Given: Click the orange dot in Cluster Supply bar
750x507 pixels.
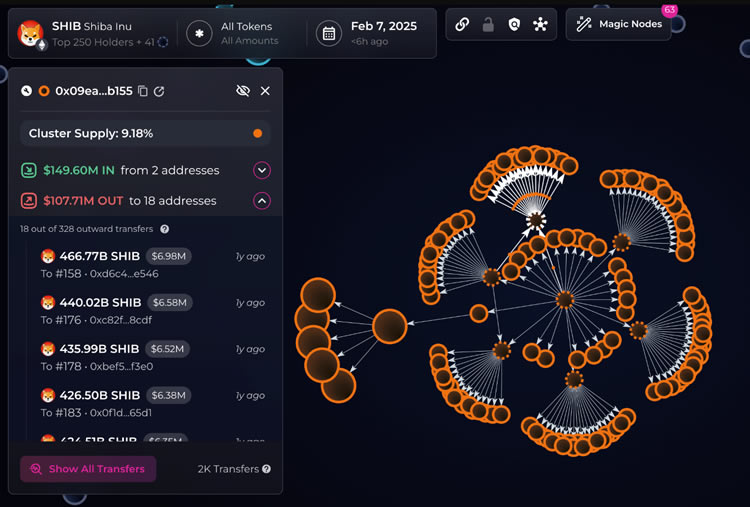Looking at the screenshot, I should (257, 133).
